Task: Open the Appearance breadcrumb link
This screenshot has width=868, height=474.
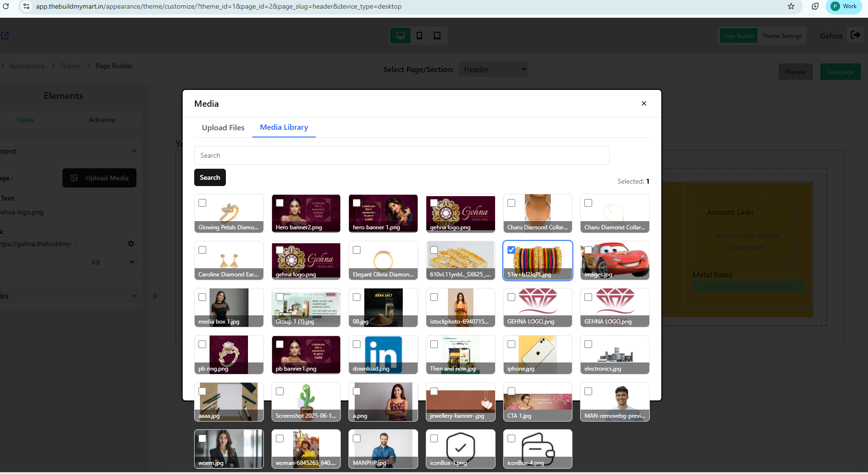Action: coord(27,66)
